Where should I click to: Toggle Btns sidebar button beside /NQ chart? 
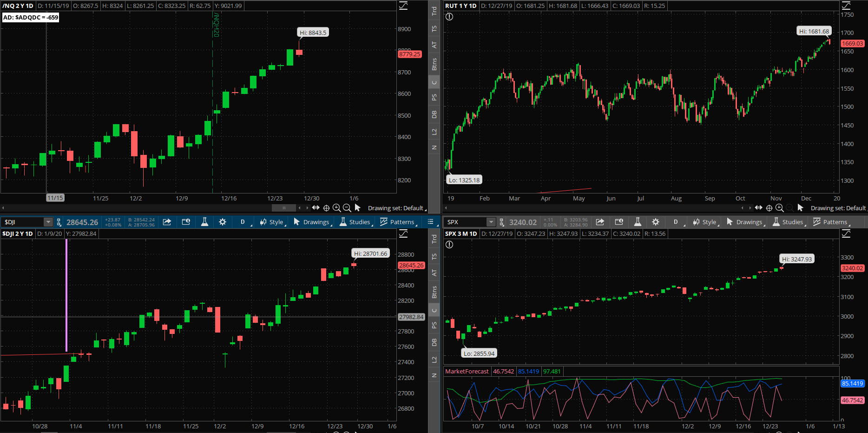click(434, 64)
